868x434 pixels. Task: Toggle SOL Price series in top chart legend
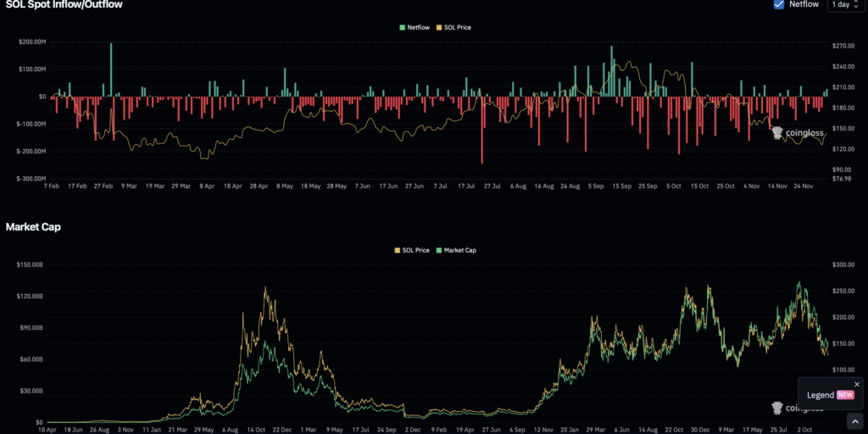[x=453, y=28]
